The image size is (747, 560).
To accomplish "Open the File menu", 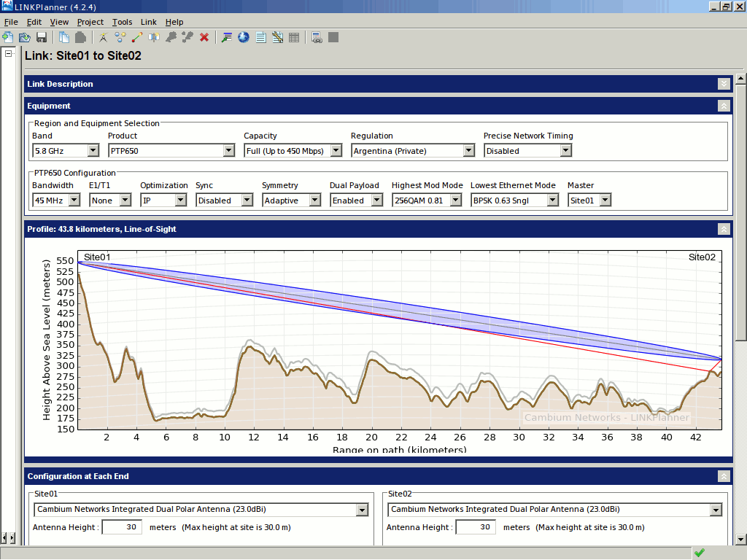I will pyautogui.click(x=11, y=22).
